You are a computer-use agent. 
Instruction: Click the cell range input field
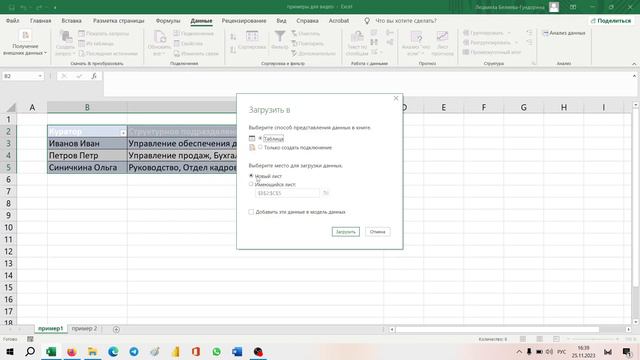click(287, 193)
